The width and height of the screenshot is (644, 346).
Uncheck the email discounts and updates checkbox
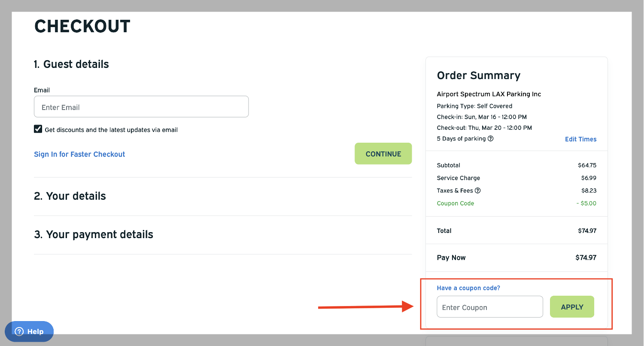38,129
